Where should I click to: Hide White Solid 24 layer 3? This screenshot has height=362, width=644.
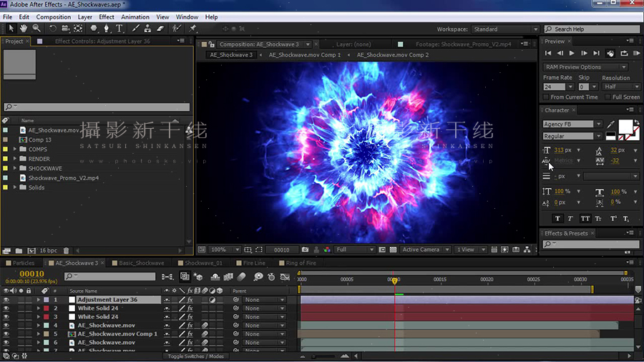[x=6, y=317]
